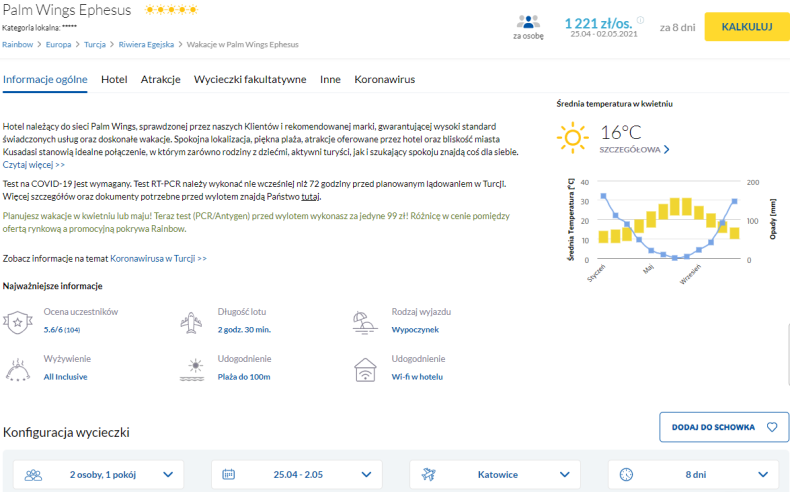Click the yellow KALKULUJ button
The width and height of the screenshot is (790, 492).
click(747, 27)
